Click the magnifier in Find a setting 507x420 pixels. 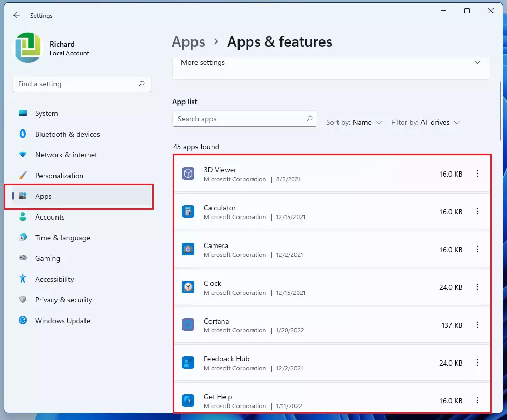142,84
